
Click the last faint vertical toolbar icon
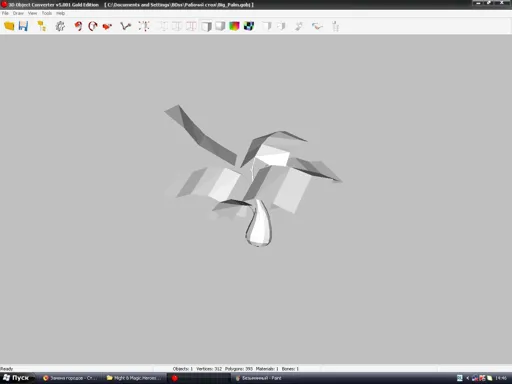coord(336,26)
